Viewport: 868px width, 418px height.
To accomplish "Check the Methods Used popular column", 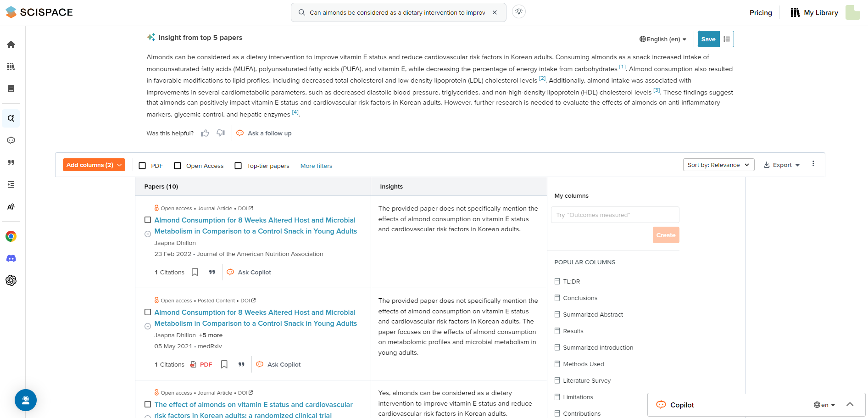I will 557,364.
